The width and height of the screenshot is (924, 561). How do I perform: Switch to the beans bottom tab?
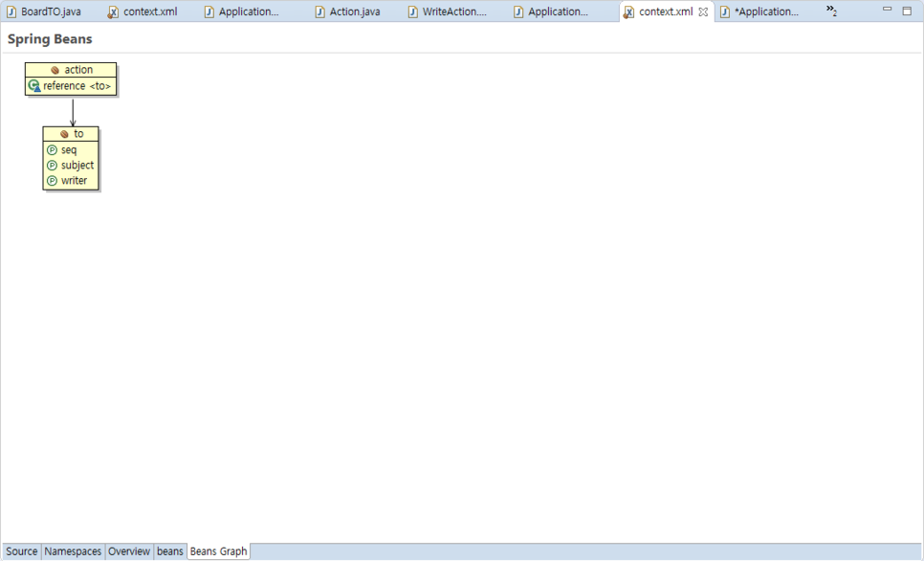tap(169, 551)
